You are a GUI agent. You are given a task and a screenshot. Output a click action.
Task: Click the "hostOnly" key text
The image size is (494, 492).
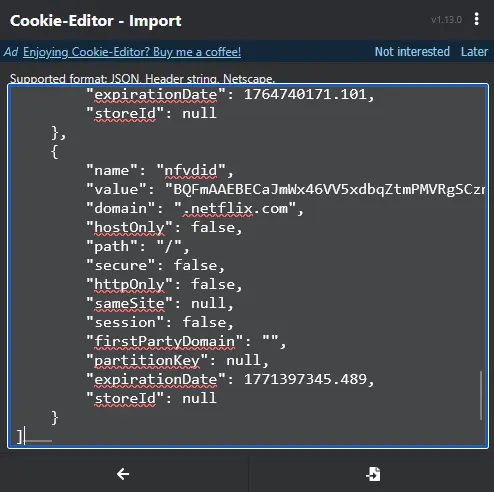(130, 228)
